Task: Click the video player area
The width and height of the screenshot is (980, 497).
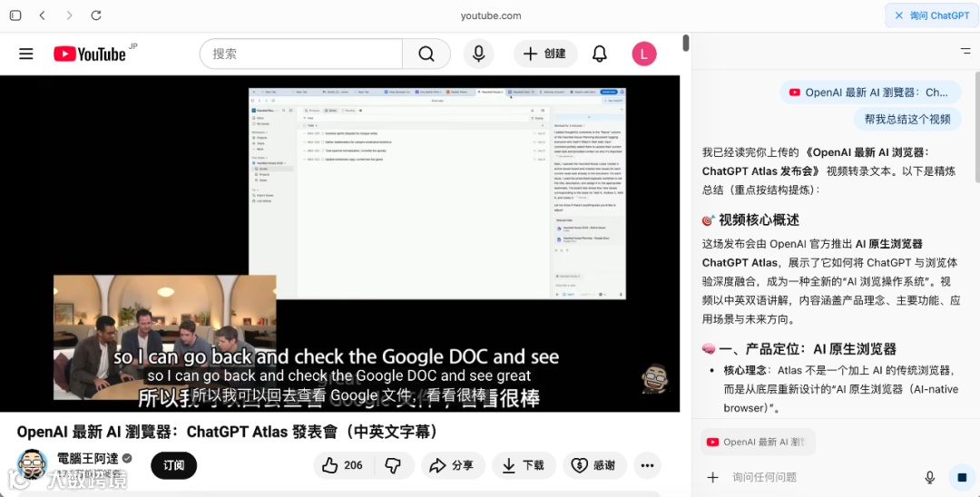Action: [x=340, y=243]
